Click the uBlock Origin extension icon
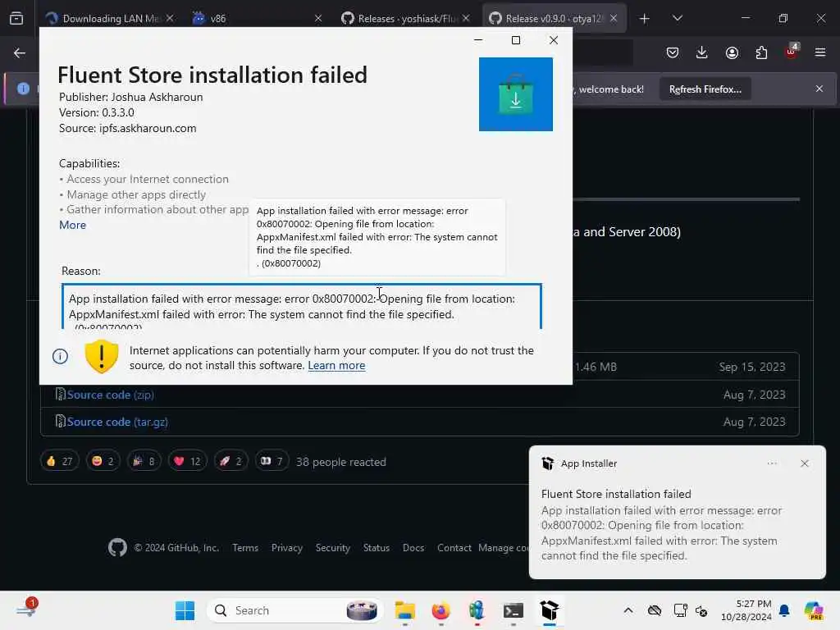Screen dimensions: 840x630 [792, 52]
